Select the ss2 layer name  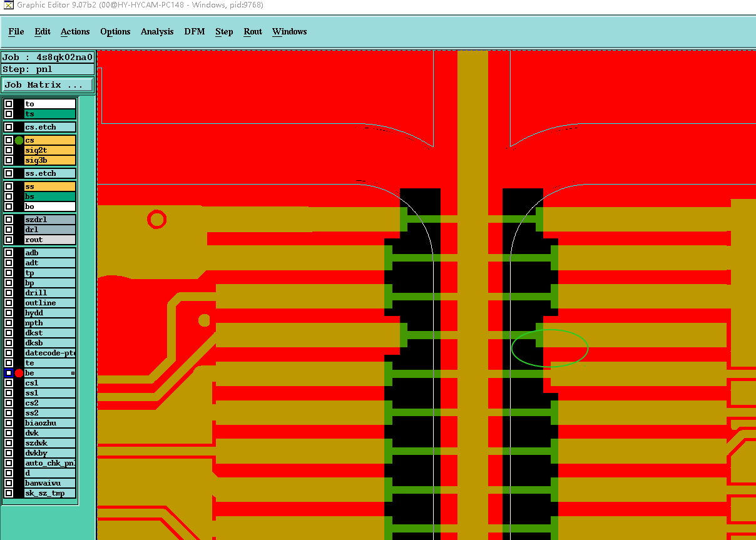click(49, 413)
